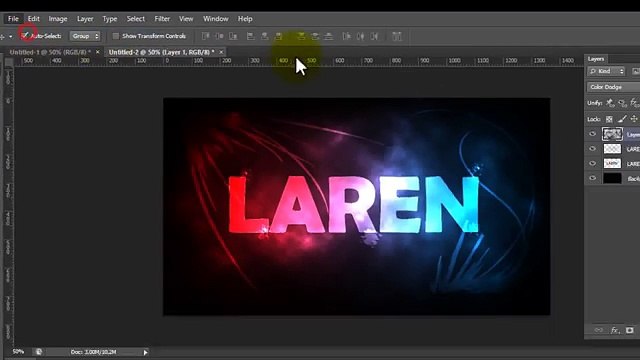Open the Layer menu

(85, 19)
